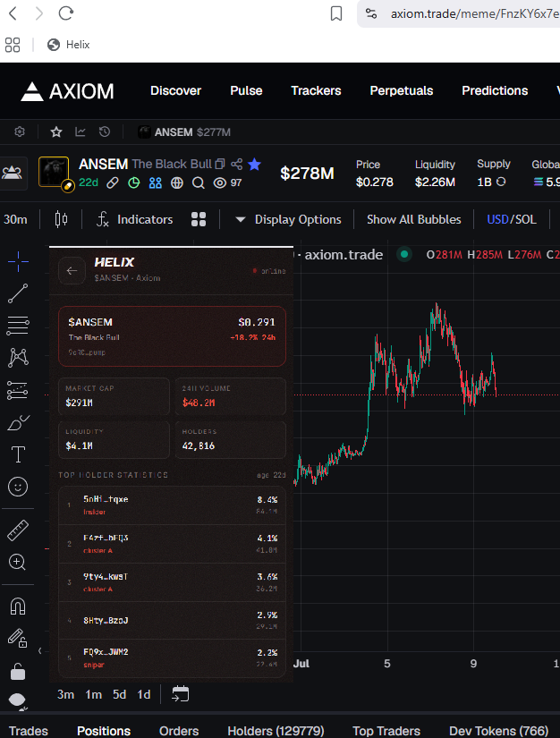Viewport: 560px width, 738px height.
Task: Set chart range to 3m
Action: 66,694
